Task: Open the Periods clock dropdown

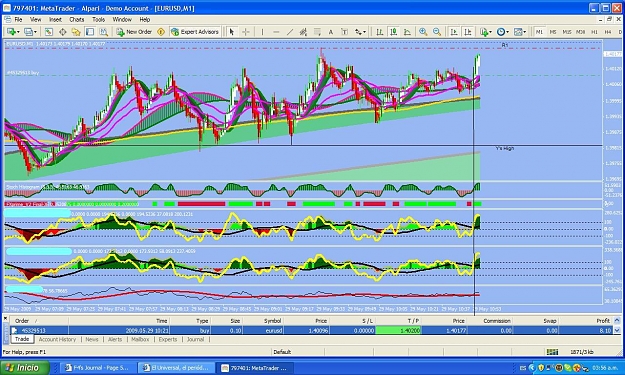Action: point(503,32)
